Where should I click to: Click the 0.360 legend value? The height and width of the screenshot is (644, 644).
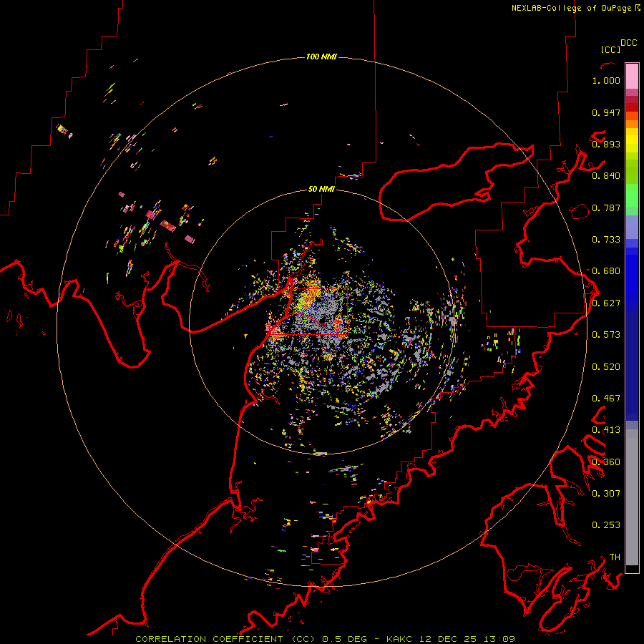pos(606,462)
